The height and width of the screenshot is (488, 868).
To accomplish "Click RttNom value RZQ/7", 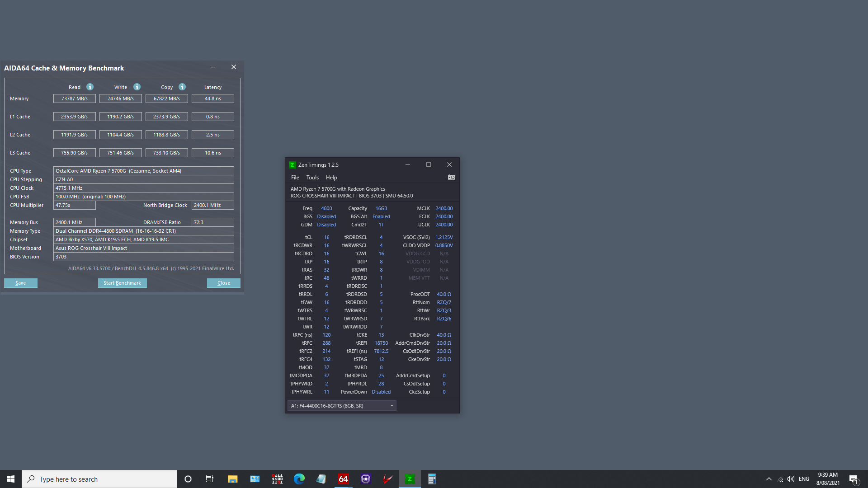I will pos(444,302).
